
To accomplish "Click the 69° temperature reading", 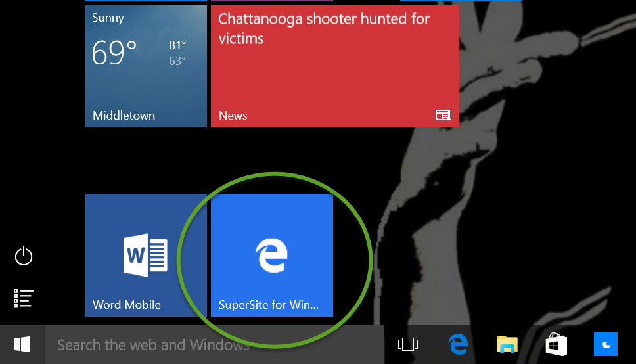I will (x=114, y=53).
